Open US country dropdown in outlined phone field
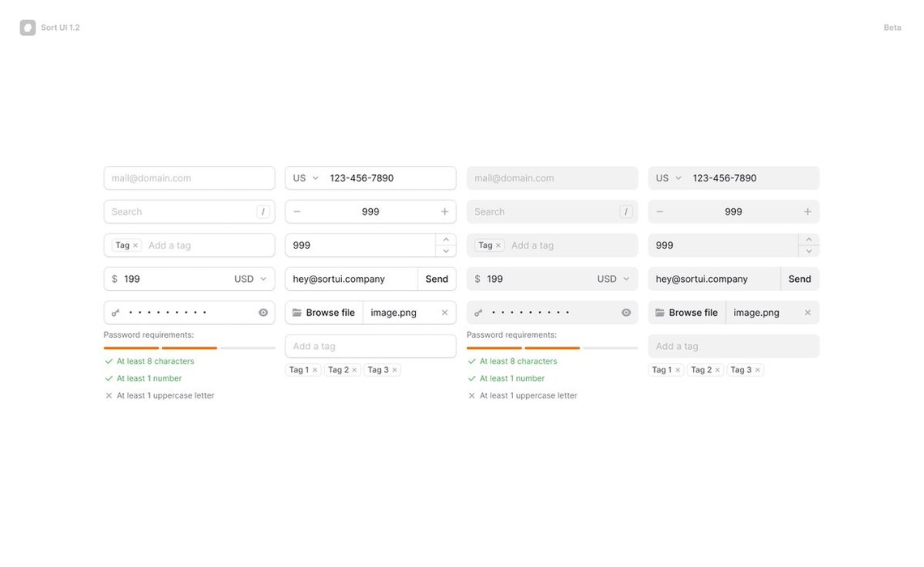The width and height of the screenshot is (924, 567). [x=306, y=178]
